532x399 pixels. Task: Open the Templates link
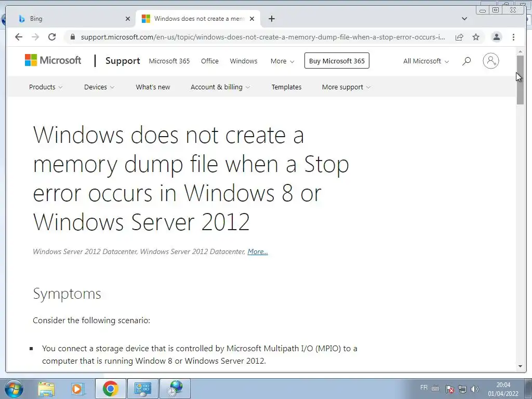[x=286, y=87]
